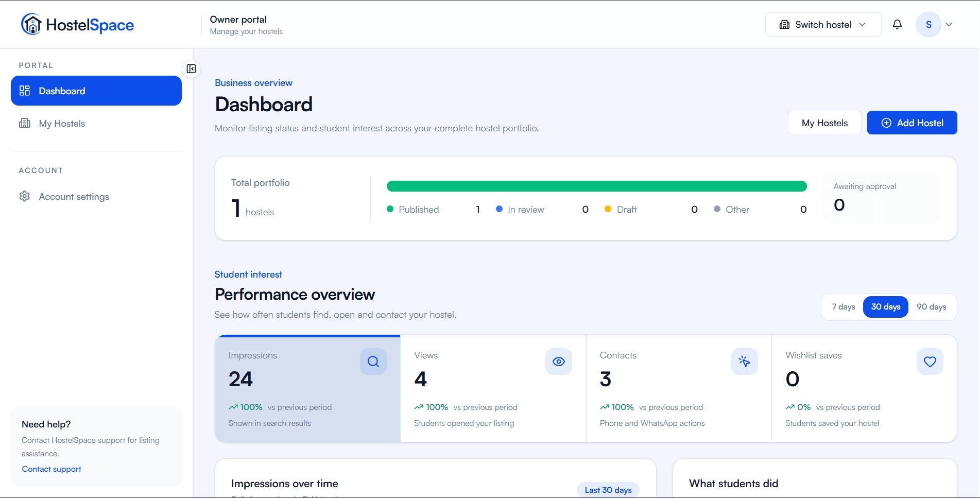Click the Other status label
This screenshot has width=980, height=498.
[737, 209]
